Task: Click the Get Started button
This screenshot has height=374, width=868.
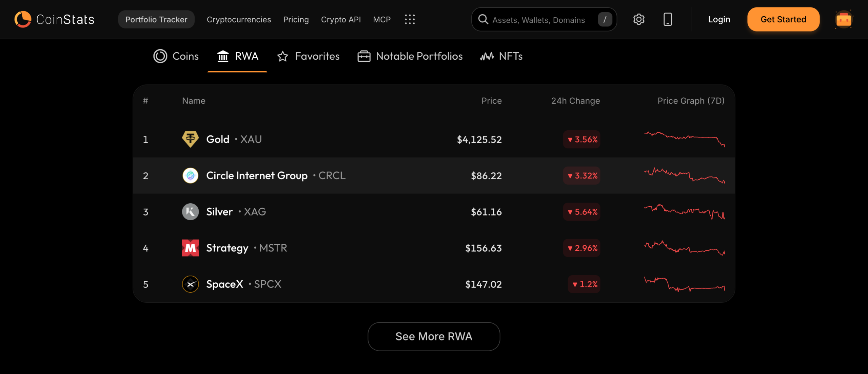Action: (x=783, y=19)
